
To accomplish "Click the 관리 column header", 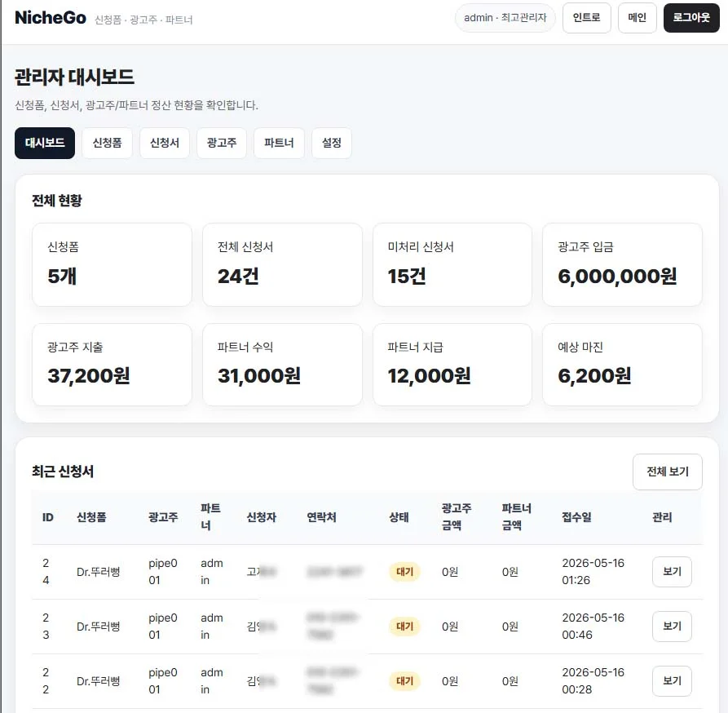I will click(662, 517).
